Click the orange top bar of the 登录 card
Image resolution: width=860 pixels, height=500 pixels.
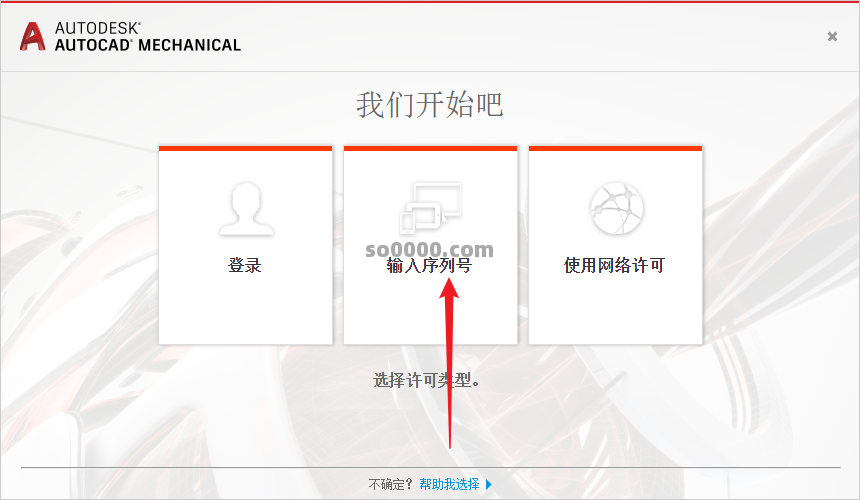pyautogui.click(x=246, y=148)
